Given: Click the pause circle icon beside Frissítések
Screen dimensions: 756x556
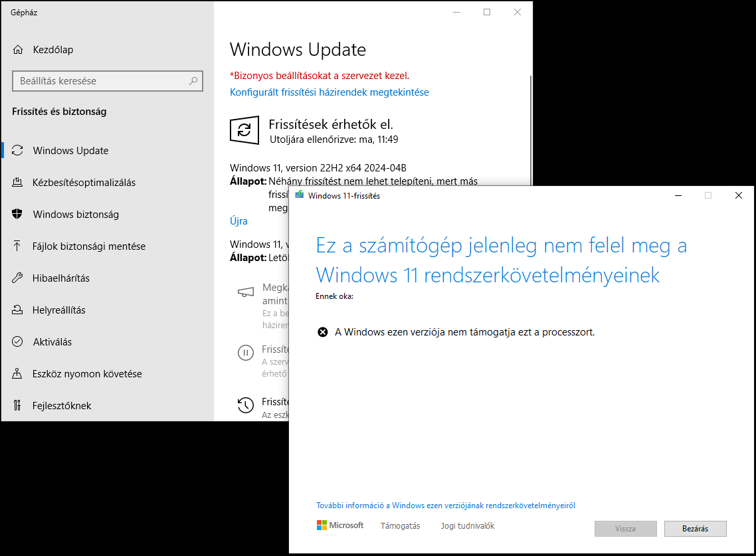Looking at the screenshot, I should pyautogui.click(x=246, y=353).
